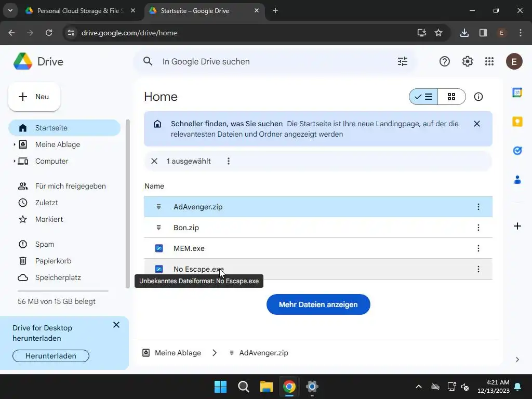
Task: Open Google Contacts side panel
Action: tap(517, 180)
